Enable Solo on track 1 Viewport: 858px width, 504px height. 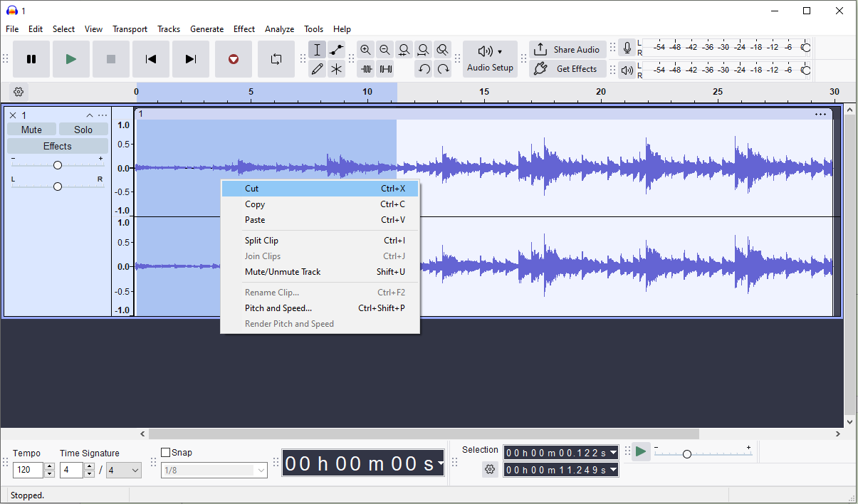coord(83,129)
